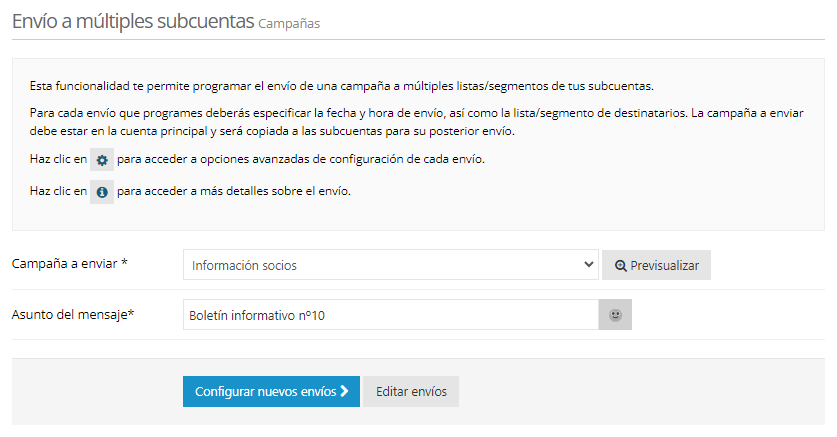Expand the Campaña a enviar dropdown arrow
Screen dimensions: 837x437
588,265
